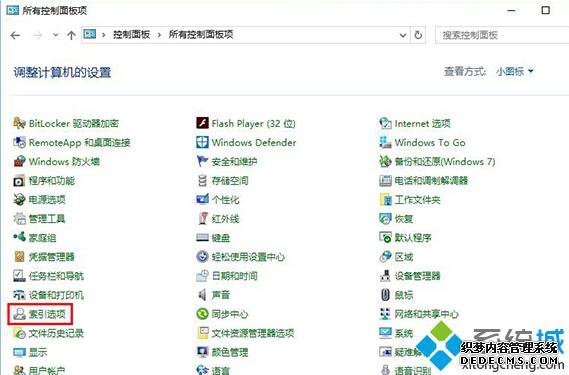Click the control panel icon in address bar

[x=90, y=34]
